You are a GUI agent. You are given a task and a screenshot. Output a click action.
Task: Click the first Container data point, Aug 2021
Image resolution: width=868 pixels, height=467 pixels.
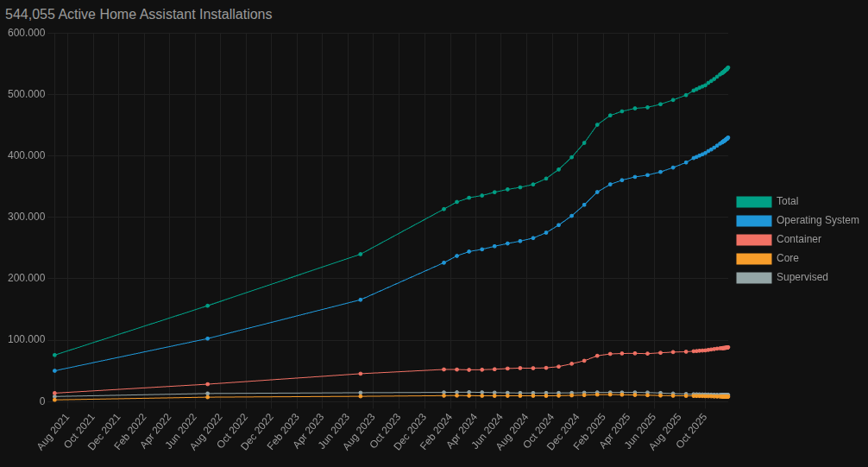(54, 394)
